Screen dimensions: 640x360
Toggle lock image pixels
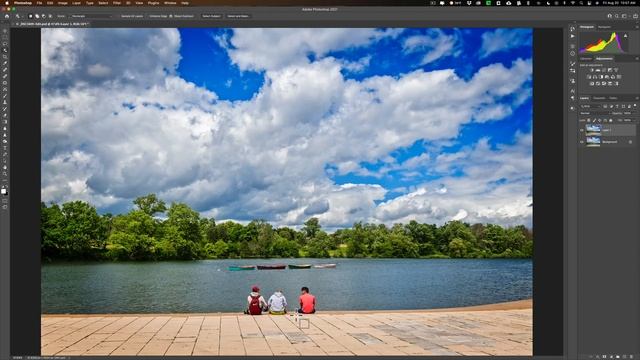click(x=594, y=120)
